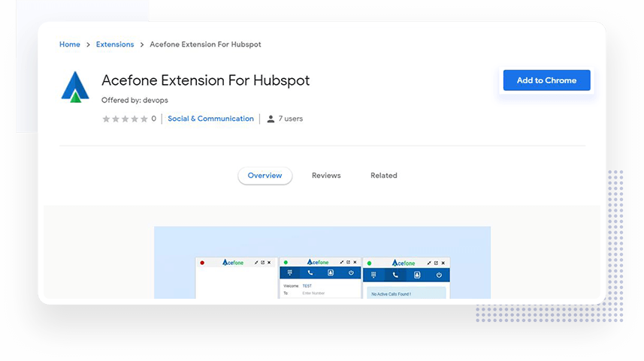Click the five-star rating widget

point(125,119)
